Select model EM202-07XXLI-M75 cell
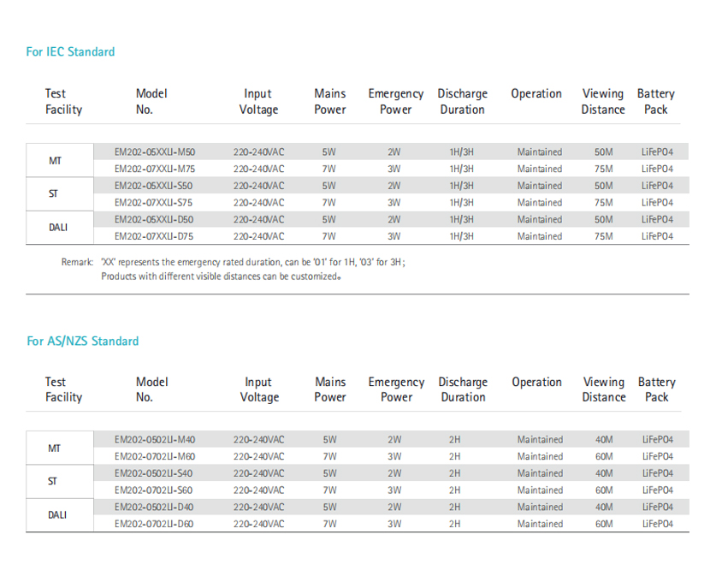Viewport: 716px width, 588px height. pos(155,169)
